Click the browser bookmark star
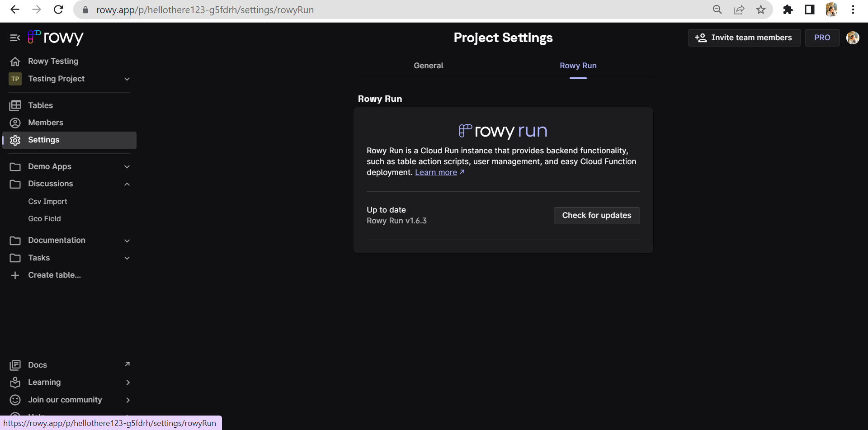 (x=761, y=9)
